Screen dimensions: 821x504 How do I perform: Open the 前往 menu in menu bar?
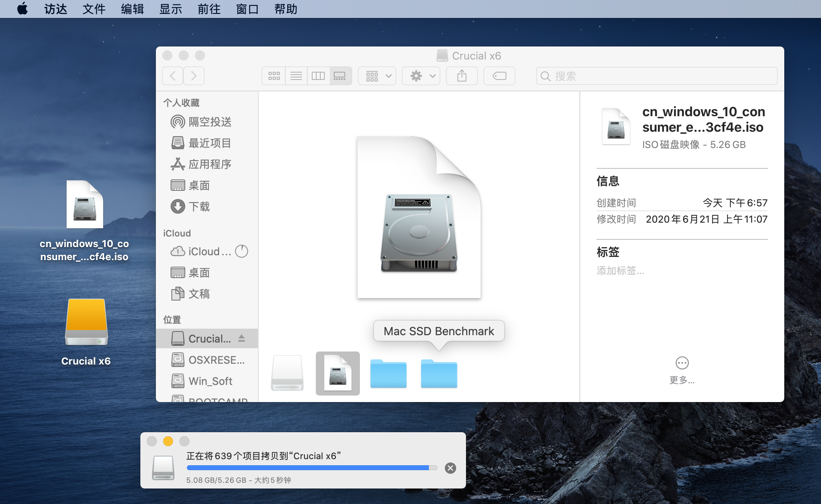pyautogui.click(x=209, y=9)
